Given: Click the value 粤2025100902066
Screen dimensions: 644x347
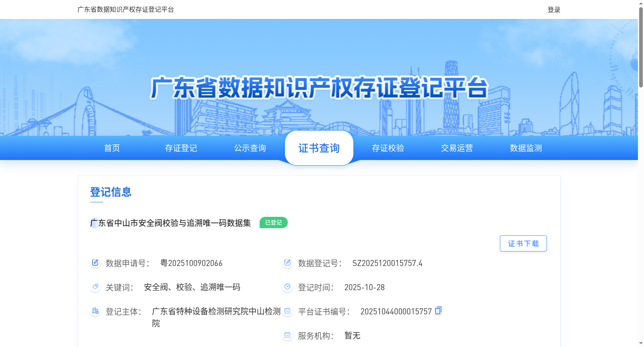Looking at the screenshot, I should pyautogui.click(x=191, y=263).
